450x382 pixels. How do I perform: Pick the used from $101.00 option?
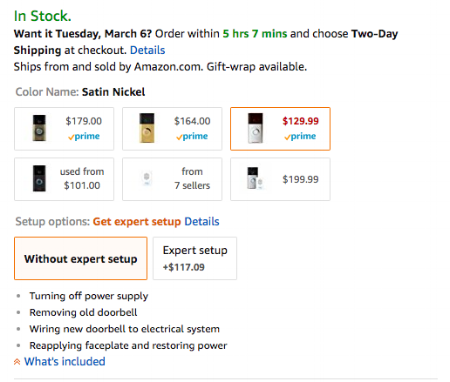(x=64, y=179)
